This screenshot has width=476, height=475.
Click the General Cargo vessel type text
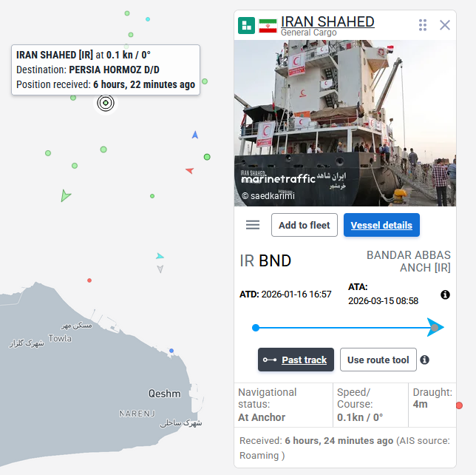click(309, 33)
